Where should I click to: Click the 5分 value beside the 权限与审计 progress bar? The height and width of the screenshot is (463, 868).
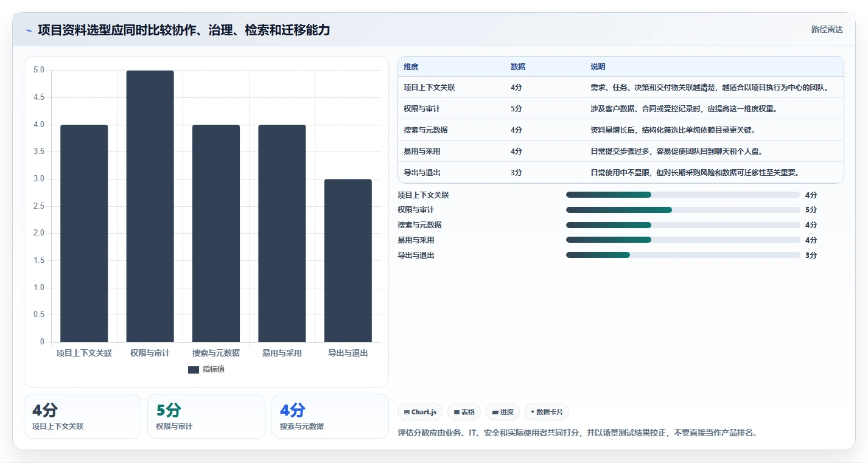(811, 210)
